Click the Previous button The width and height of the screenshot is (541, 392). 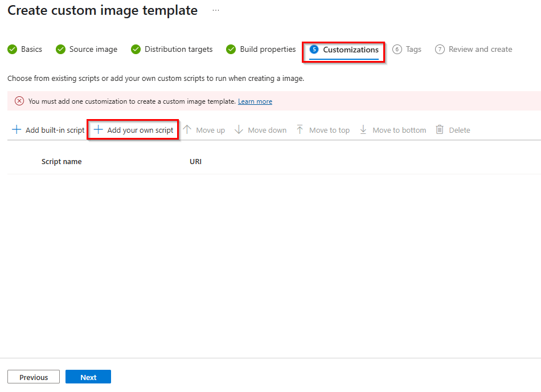pyautogui.click(x=33, y=377)
